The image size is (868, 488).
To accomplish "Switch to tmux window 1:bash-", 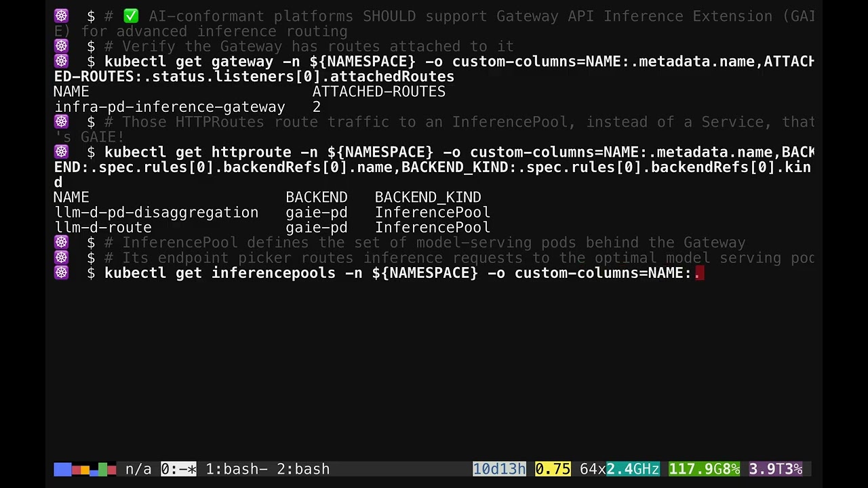I will (237, 469).
